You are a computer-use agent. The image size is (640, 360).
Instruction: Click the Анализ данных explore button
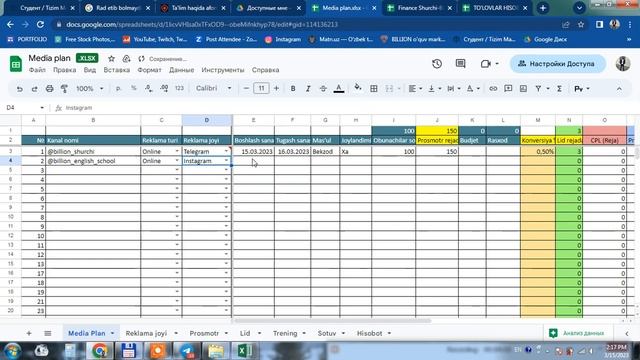pyautogui.click(x=578, y=333)
